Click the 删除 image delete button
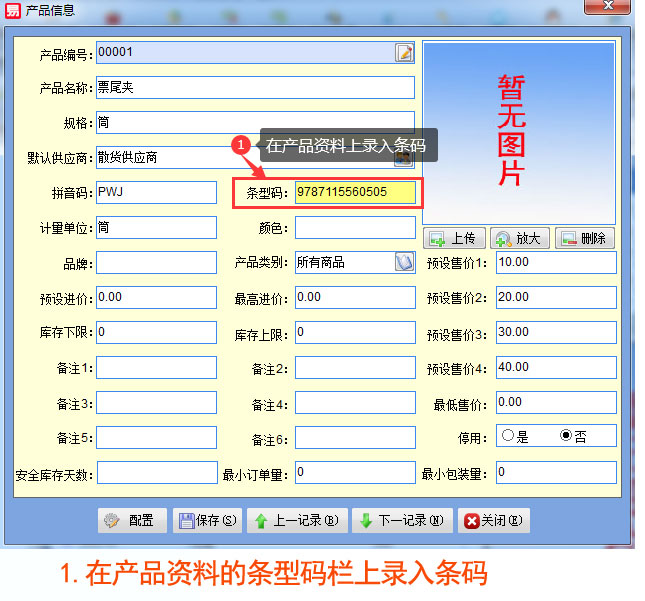Viewport: 645px width, 601px height. point(584,238)
